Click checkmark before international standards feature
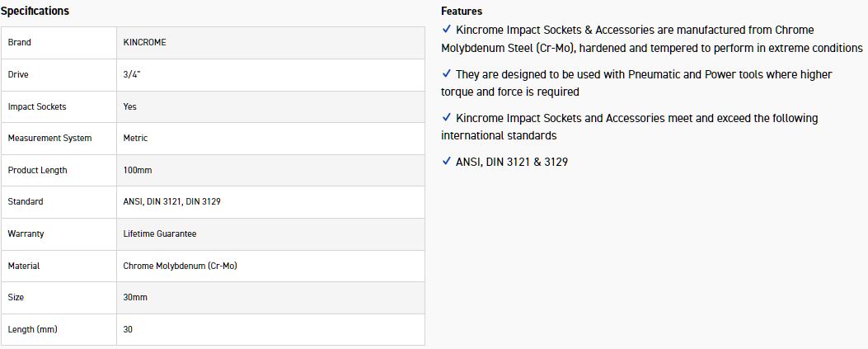Viewport: 868px width, 349px height. tap(447, 118)
